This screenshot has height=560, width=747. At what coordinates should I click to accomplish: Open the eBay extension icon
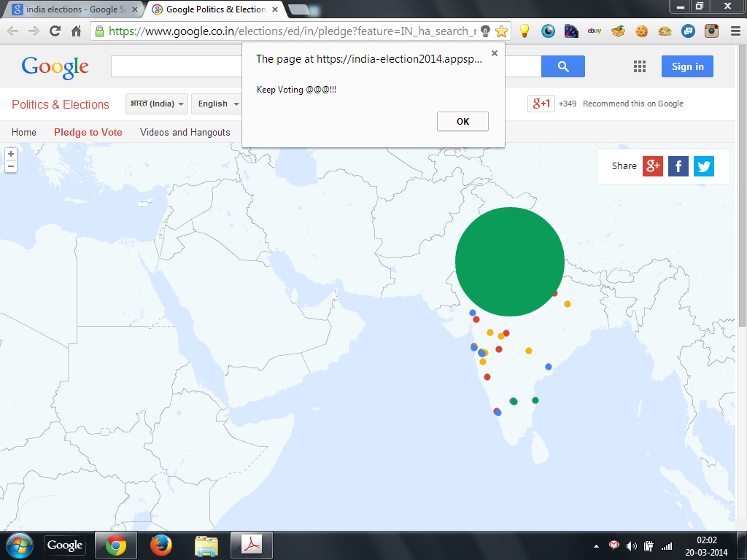pyautogui.click(x=595, y=31)
